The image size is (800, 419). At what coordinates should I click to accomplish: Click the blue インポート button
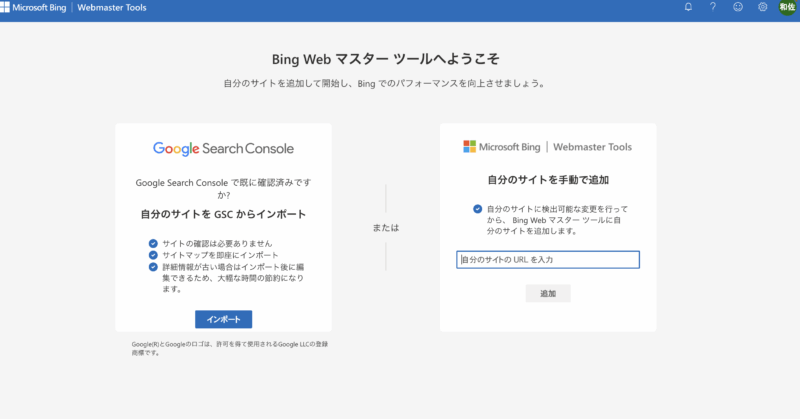pyautogui.click(x=223, y=319)
